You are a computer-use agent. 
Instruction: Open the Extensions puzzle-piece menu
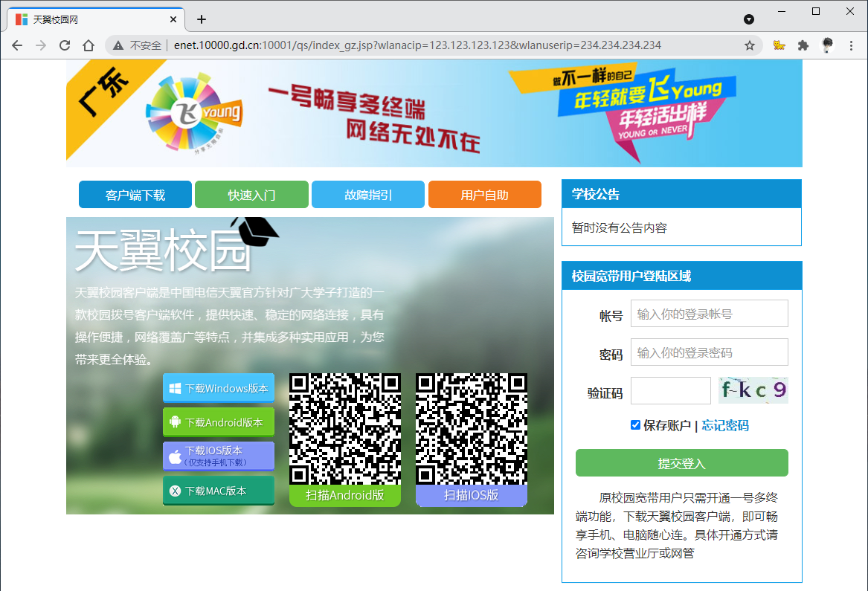[x=803, y=45]
